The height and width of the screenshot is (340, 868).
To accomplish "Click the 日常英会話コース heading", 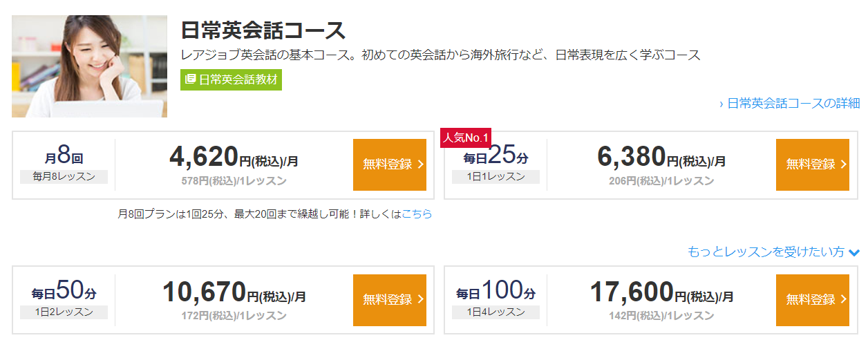I will 263,30.
